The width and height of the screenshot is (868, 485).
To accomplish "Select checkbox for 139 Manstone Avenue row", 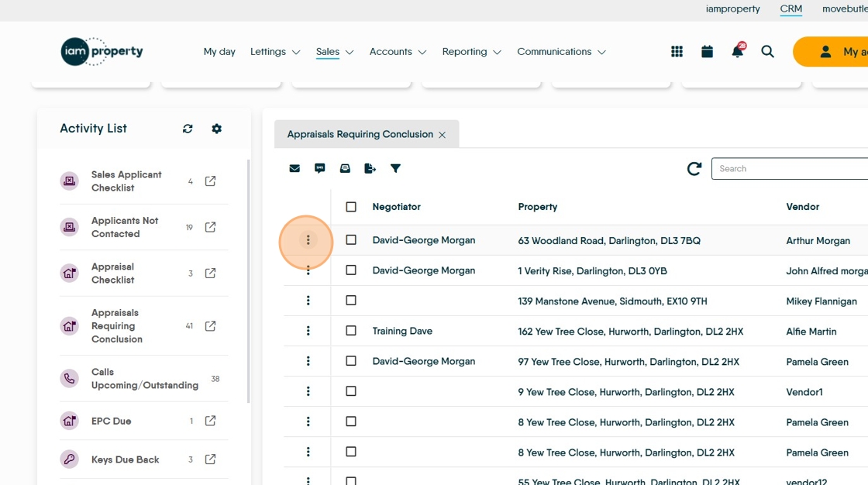I will pos(351,300).
